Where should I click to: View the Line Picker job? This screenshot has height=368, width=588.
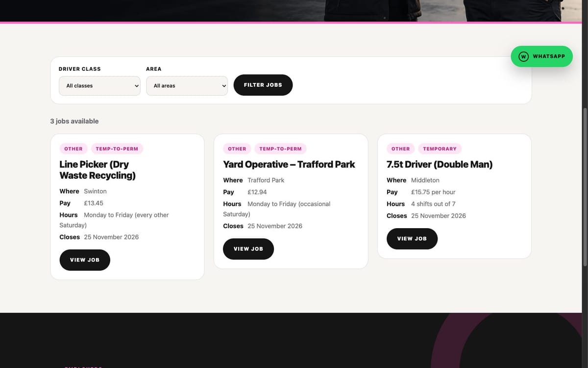coord(85,260)
